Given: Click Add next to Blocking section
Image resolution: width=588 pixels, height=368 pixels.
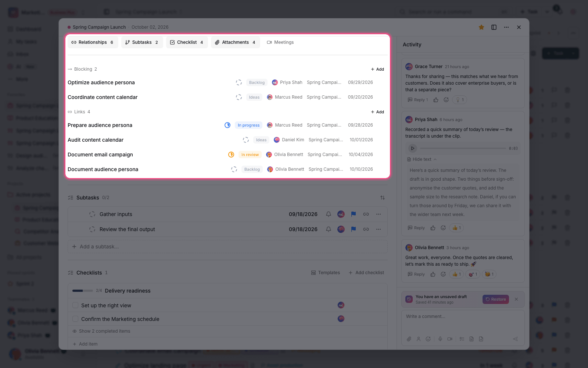Looking at the screenshot, I should tap(377, 69).
